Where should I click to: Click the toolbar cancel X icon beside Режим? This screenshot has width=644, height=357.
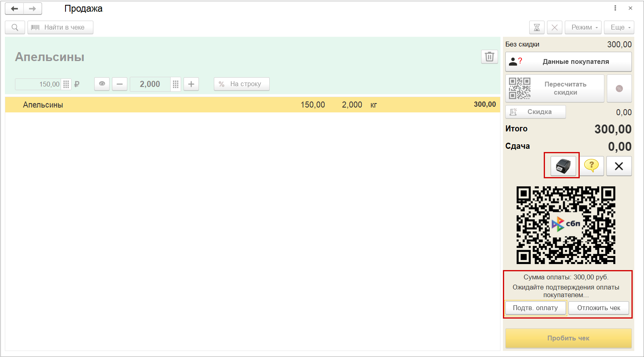pos(555,27)
